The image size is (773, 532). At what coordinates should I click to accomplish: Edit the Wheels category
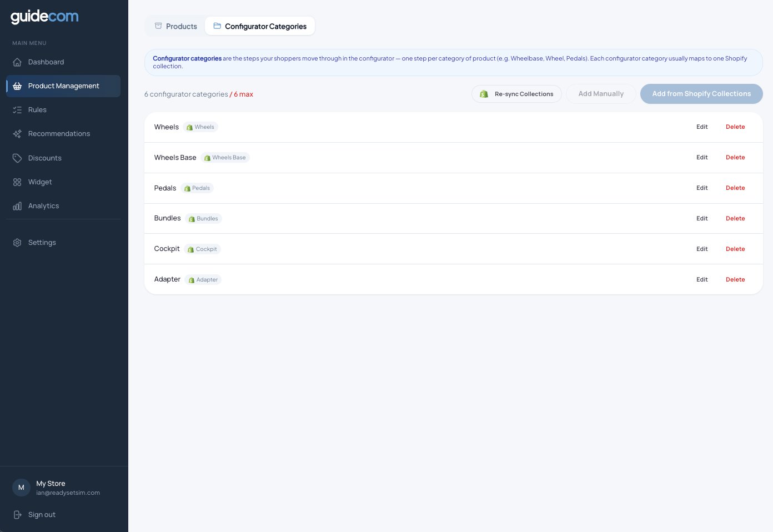pos(702,127)
